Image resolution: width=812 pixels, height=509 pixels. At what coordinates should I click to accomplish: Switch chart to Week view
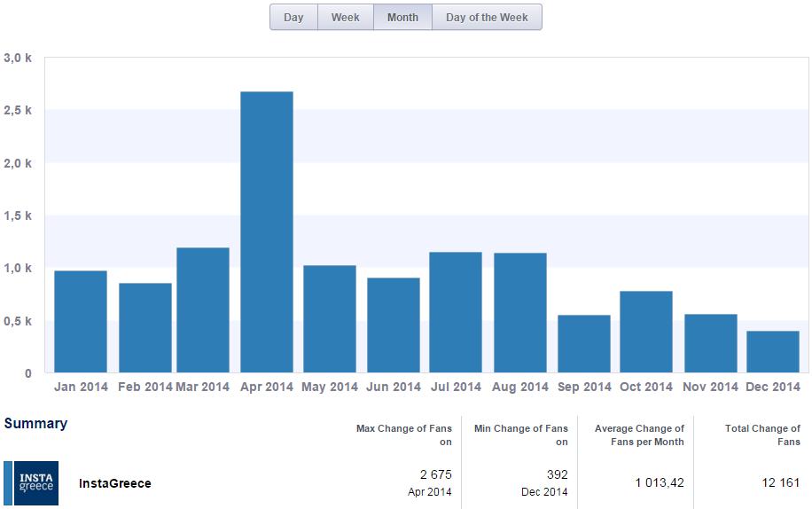346,17
